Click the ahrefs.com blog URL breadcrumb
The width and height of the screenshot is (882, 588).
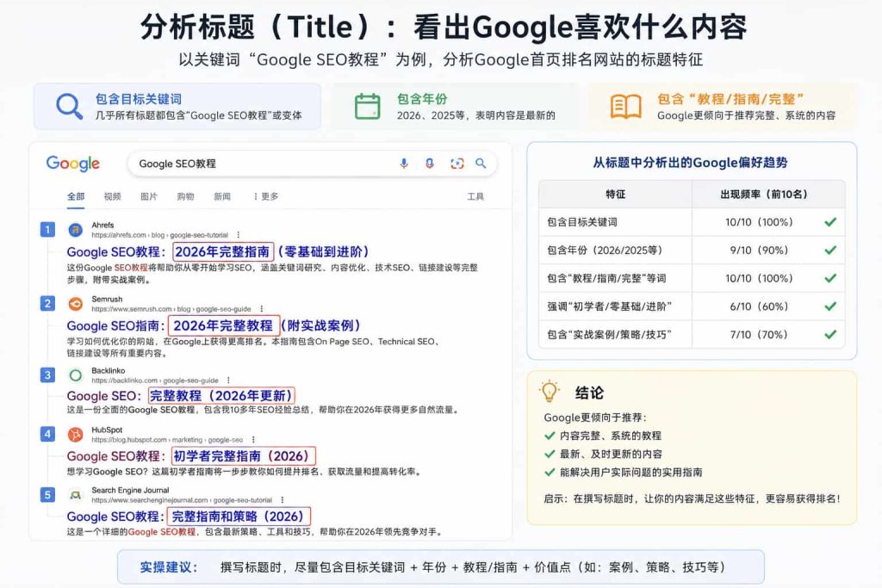pos(159,235)
